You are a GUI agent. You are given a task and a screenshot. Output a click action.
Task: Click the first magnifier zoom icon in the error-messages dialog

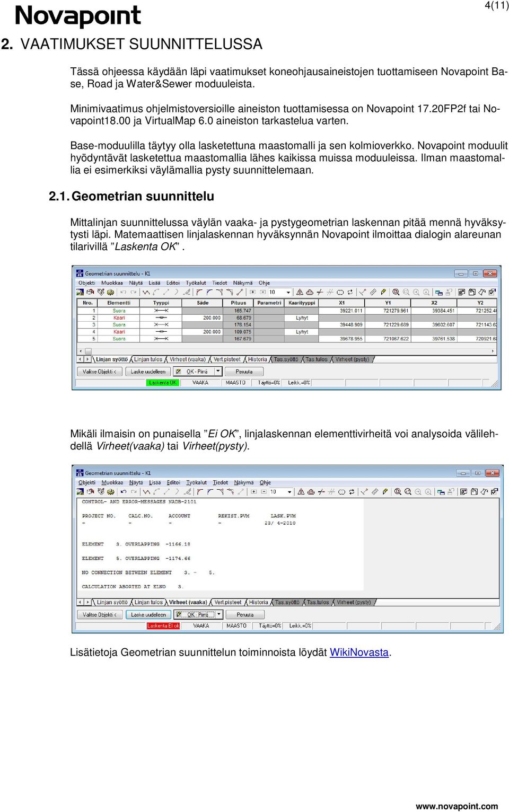[x=398, y=492]
